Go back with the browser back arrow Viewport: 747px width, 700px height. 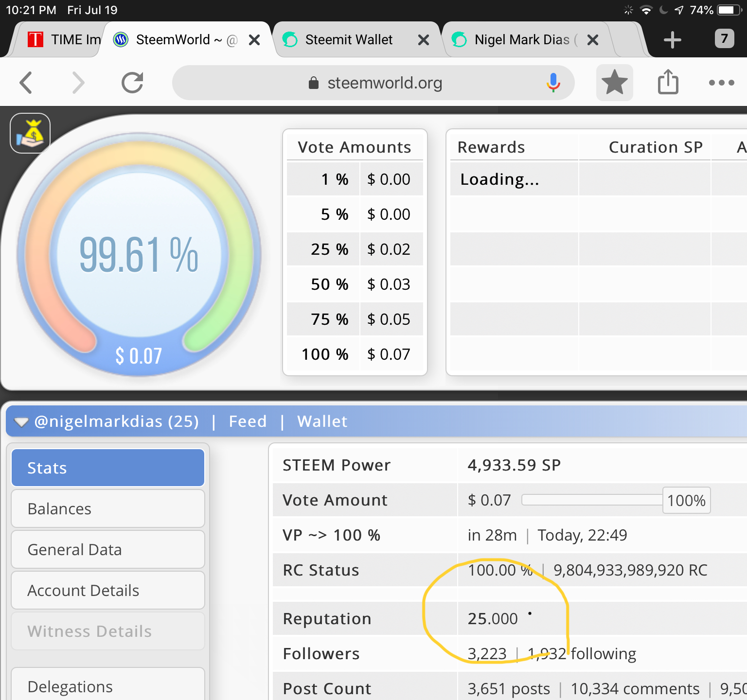click(26, 83)
